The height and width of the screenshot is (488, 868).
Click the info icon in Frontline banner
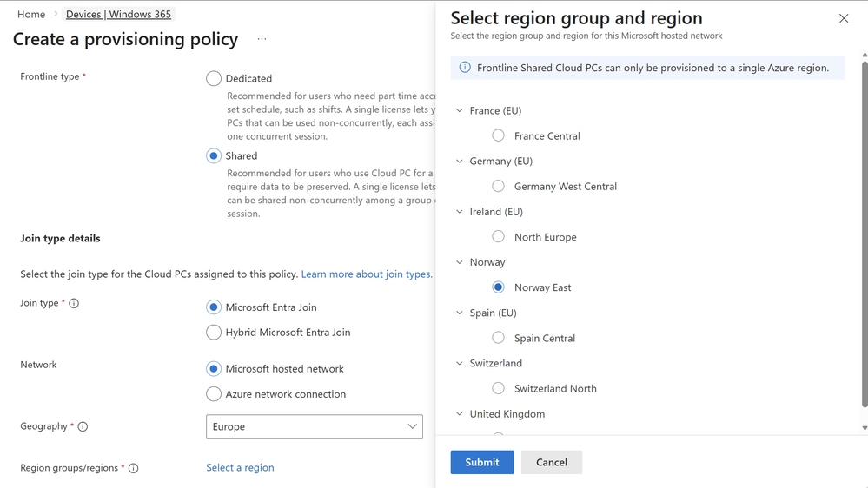coord(465,68)
